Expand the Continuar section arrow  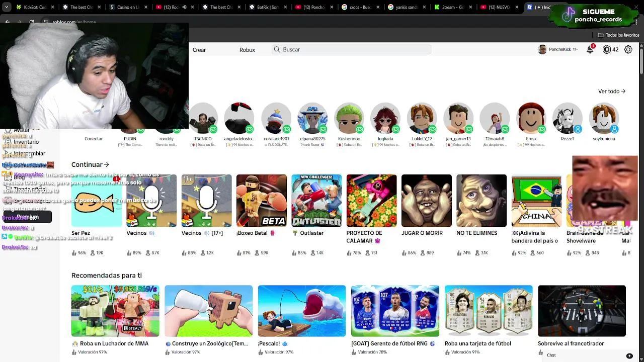click(106, 164)
